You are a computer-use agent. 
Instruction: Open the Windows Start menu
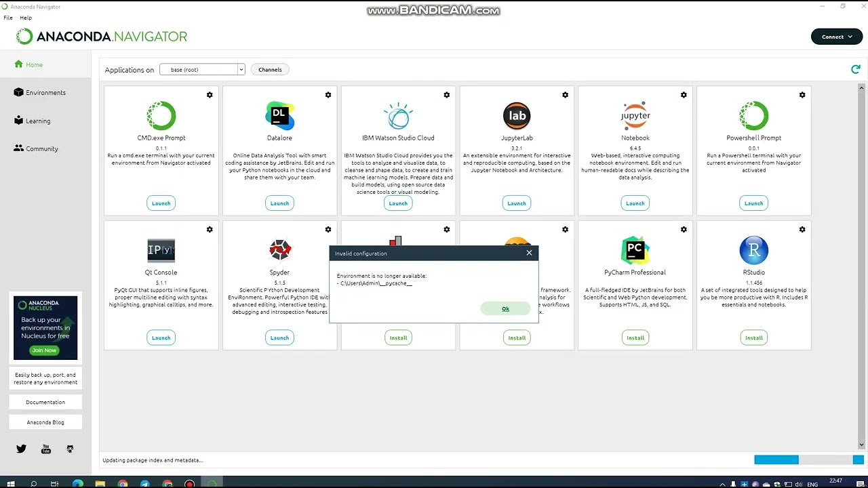coord(11,483)
